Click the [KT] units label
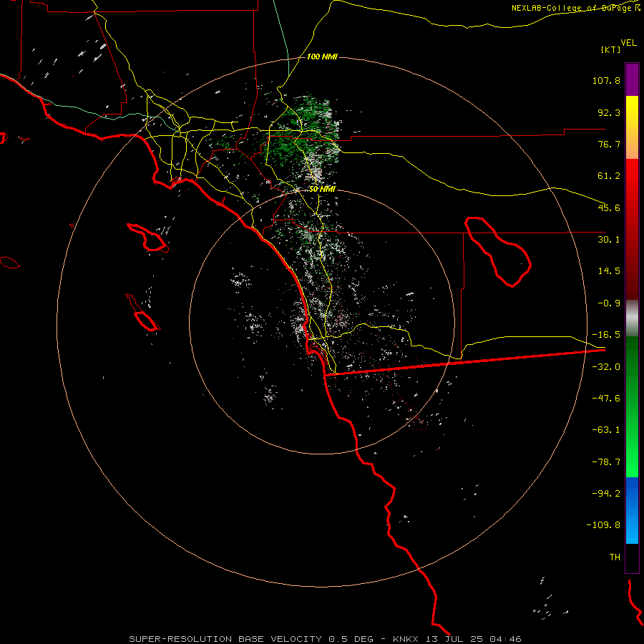The height and width of the screenshot is (644, 644). coord(611,49)
